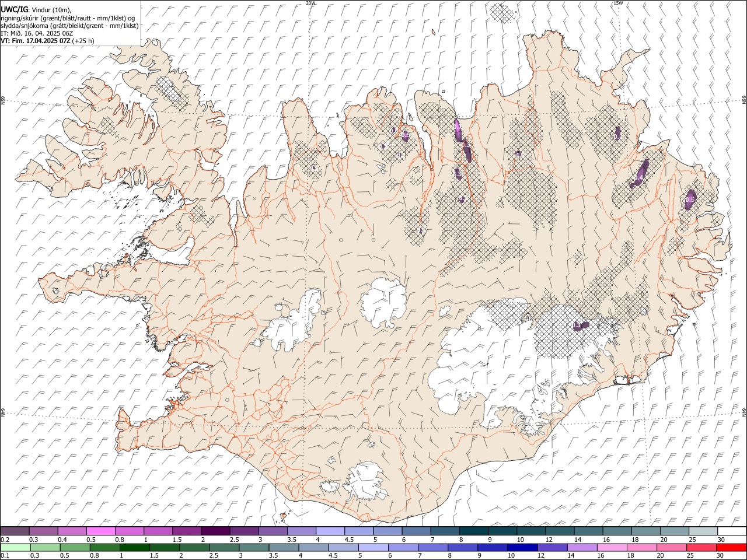The height and width of the screenshot is (560, 747).
Task: Pick the white swatch labeled 30 in upper scale
Action: tap(732, 531)
